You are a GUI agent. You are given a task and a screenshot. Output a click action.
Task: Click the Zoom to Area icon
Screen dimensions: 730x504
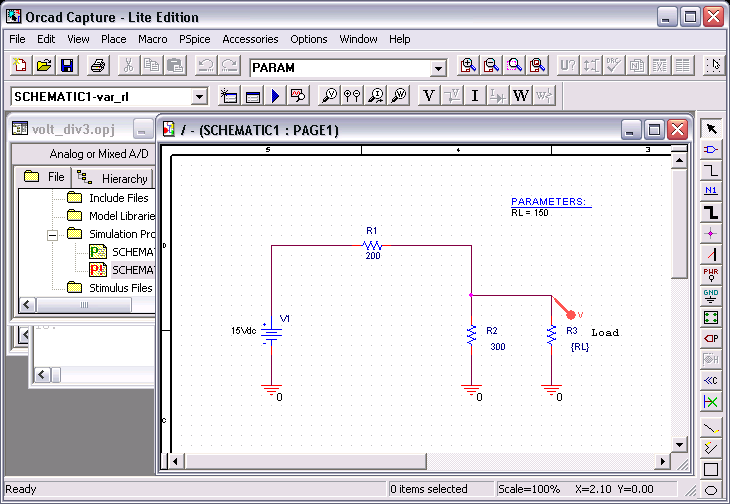[x=514, y=66]
